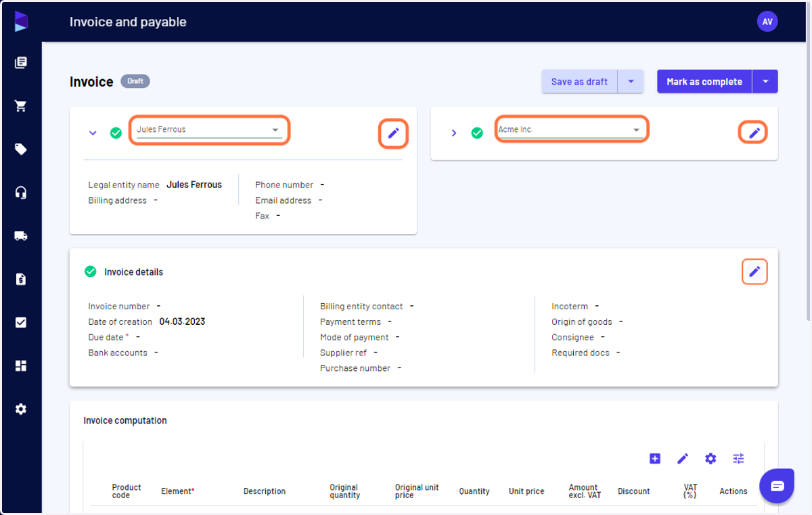
Task: Click the Origin of goods label
Action: [582, 322]
